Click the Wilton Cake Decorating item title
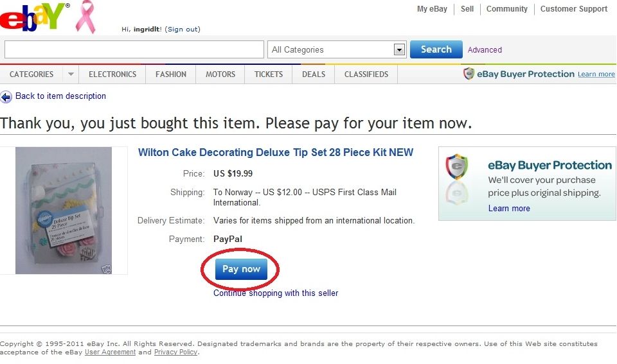This screenshot has width=617, height=364. [276, 153]
